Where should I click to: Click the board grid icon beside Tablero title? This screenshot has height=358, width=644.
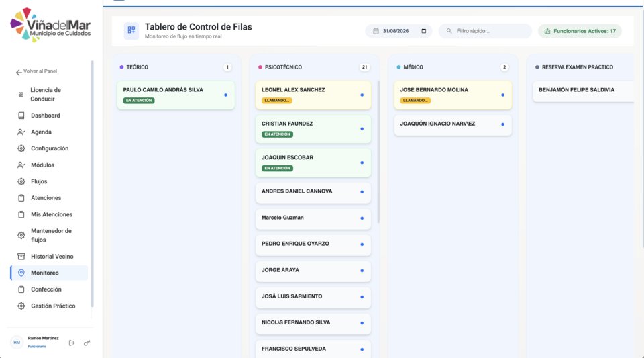pos(131,30)
